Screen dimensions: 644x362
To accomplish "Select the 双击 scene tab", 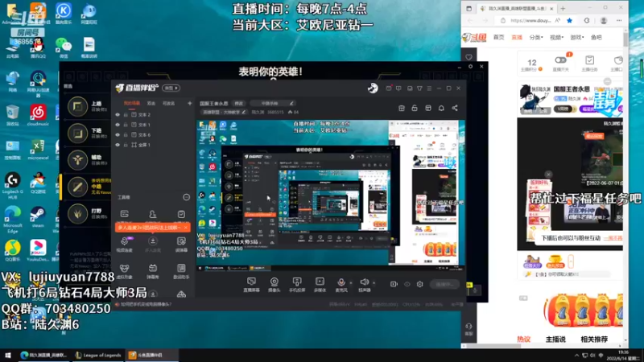I will 151,104.
